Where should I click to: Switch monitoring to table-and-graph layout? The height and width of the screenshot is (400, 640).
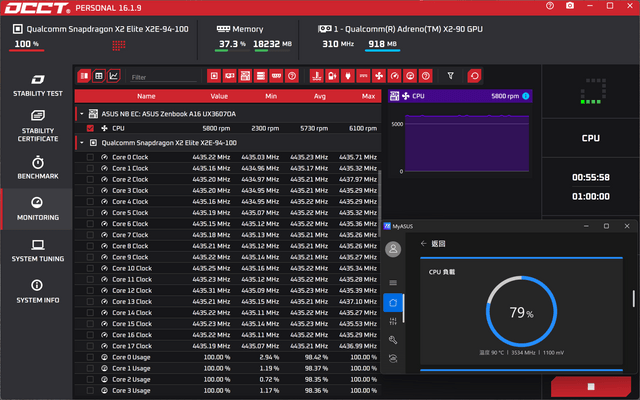99,76
